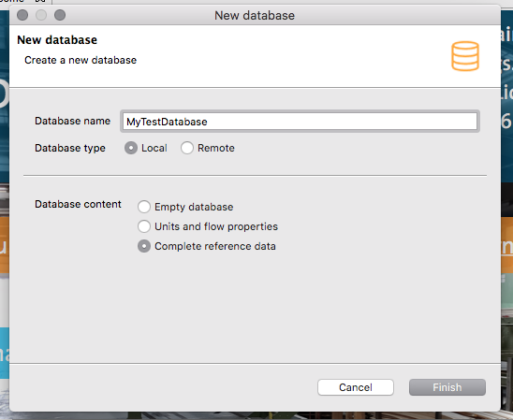Select the Complete reference data option
This screenshot has height=420, width=513.
[144, 246]
